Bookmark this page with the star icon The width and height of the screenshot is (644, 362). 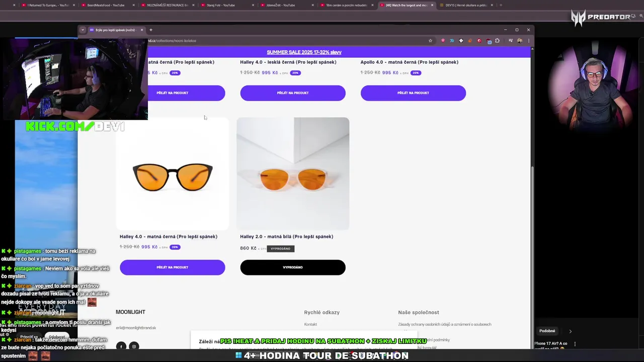click(x=430, y=41)
